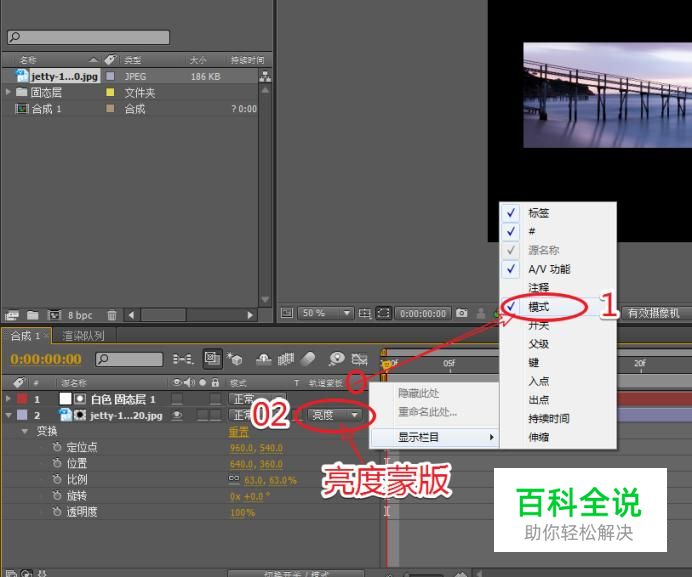Click the timeline current time 0:00:00:00
The width and height of the screenshot is (692, 577).
click(x=46, y=359)
